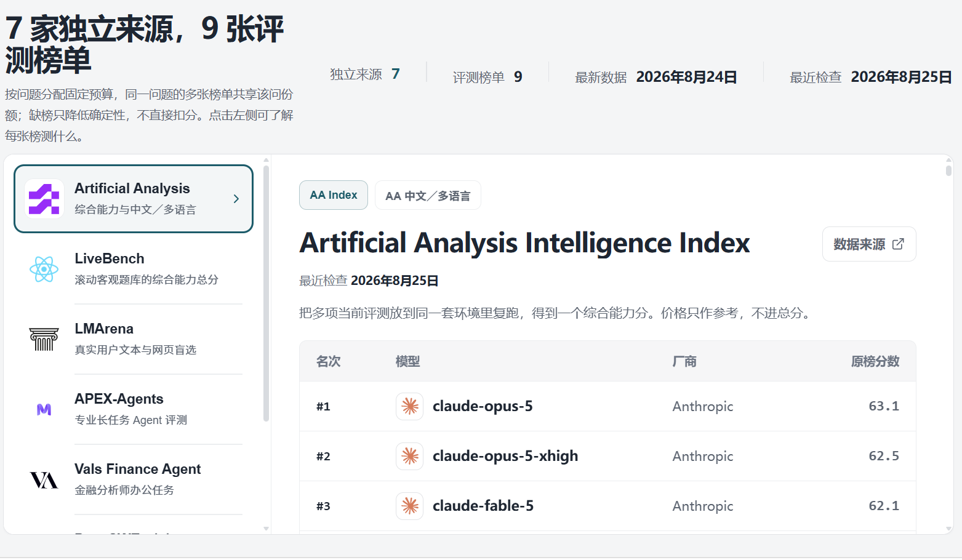This screenshot has height=560, width=962.
Task: Click the main panel scrollbar thumb
Action: [948, 170]
